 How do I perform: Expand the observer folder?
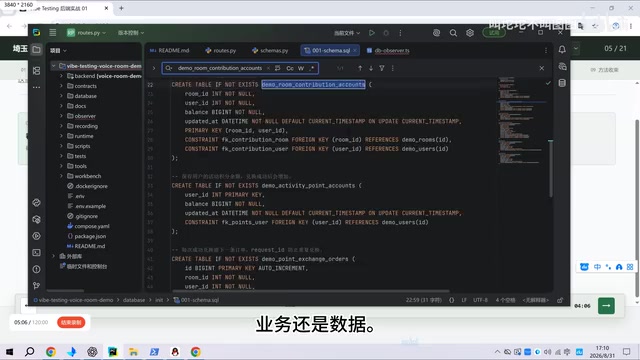(61, 116)
